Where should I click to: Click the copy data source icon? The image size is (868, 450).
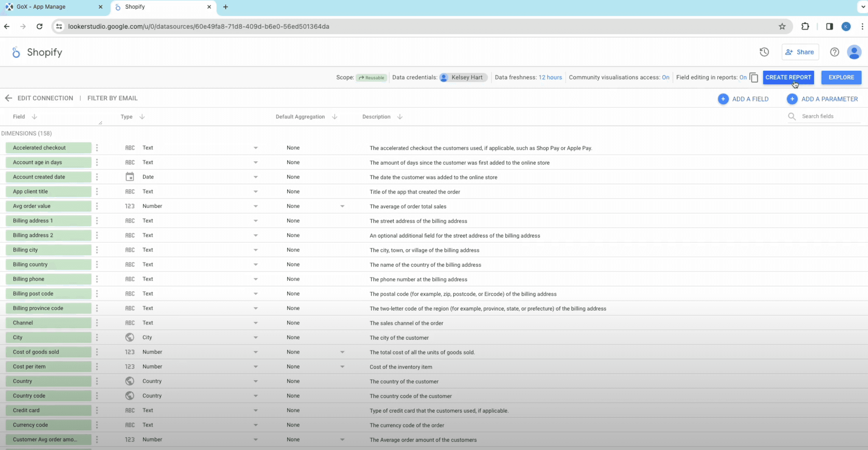pos(753,78)
